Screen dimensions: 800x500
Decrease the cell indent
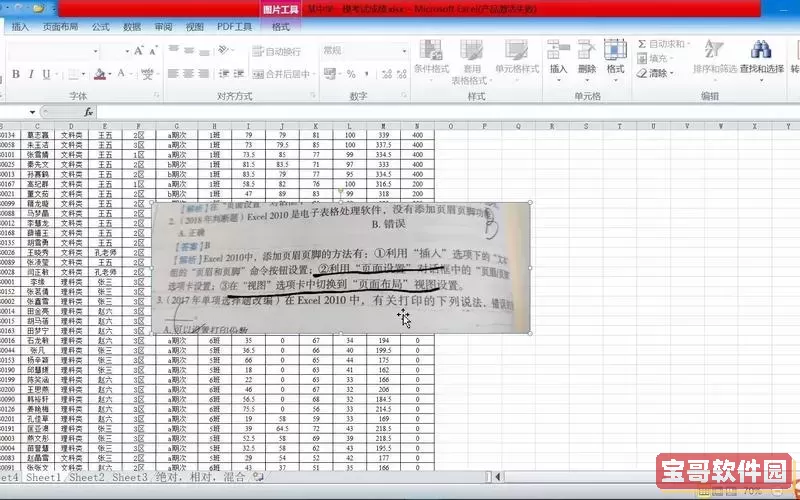tap(224, 74)
